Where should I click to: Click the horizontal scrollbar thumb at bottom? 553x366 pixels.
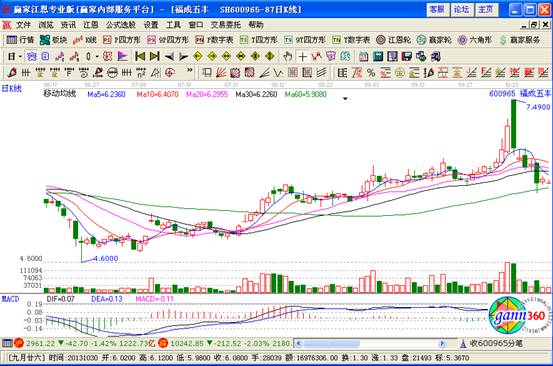[x=331, y=343]
